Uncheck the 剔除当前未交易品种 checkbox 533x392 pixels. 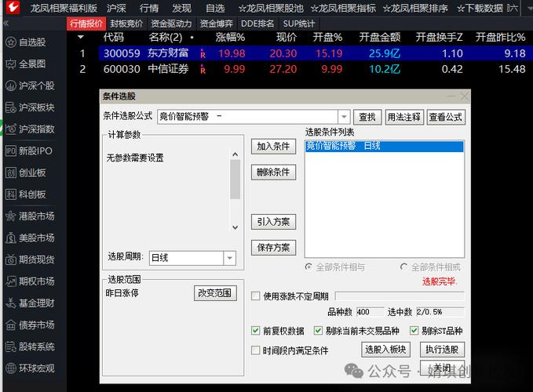318,330
